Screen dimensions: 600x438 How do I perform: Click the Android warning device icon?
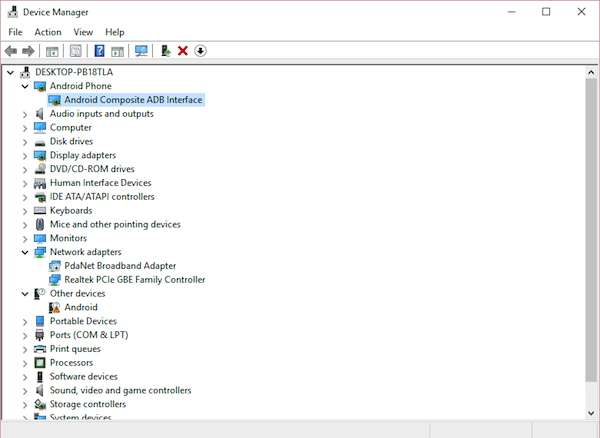(55, 307)
